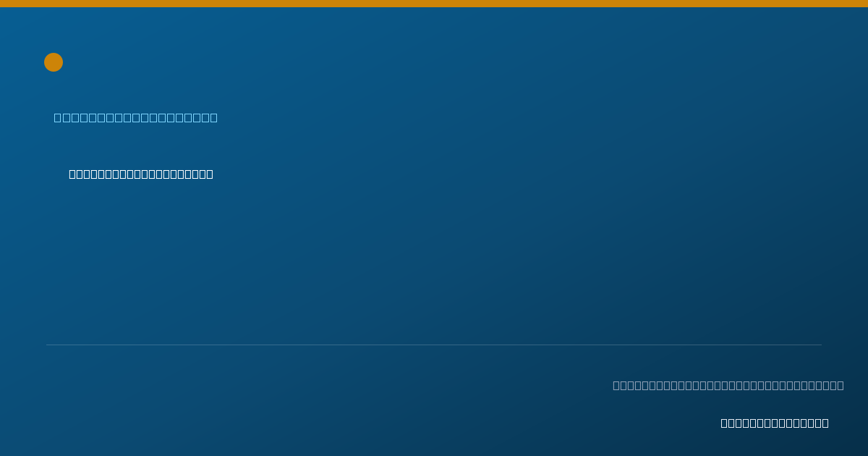
Task: Click the light blue placeholder heading line
Action: click(x=136, y=117)
